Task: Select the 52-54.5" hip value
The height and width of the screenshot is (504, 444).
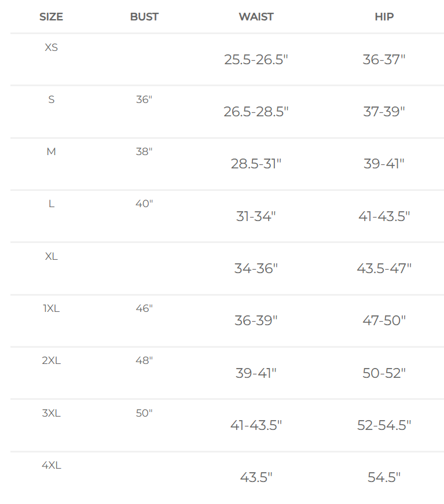Action: (x=384, y=425)
